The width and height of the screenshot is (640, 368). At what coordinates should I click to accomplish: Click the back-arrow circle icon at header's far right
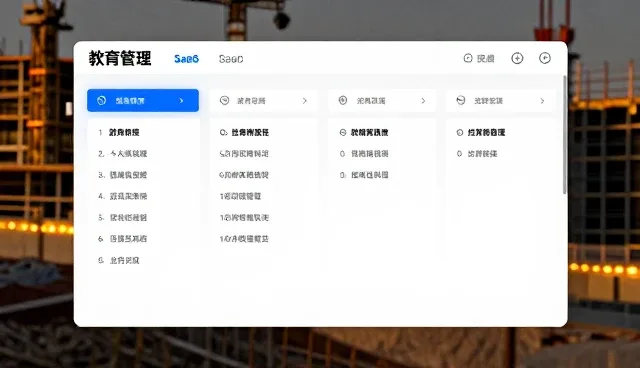click(545, 58)
